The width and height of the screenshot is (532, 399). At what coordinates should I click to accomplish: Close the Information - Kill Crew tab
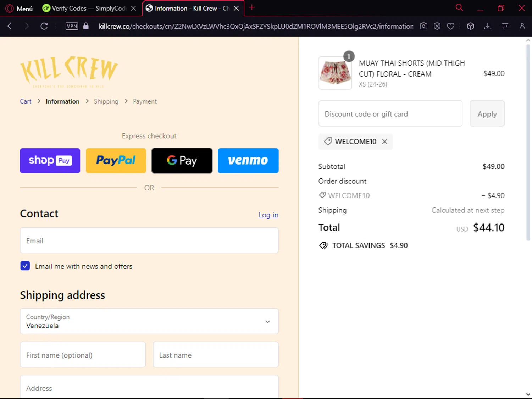(236, 8)
